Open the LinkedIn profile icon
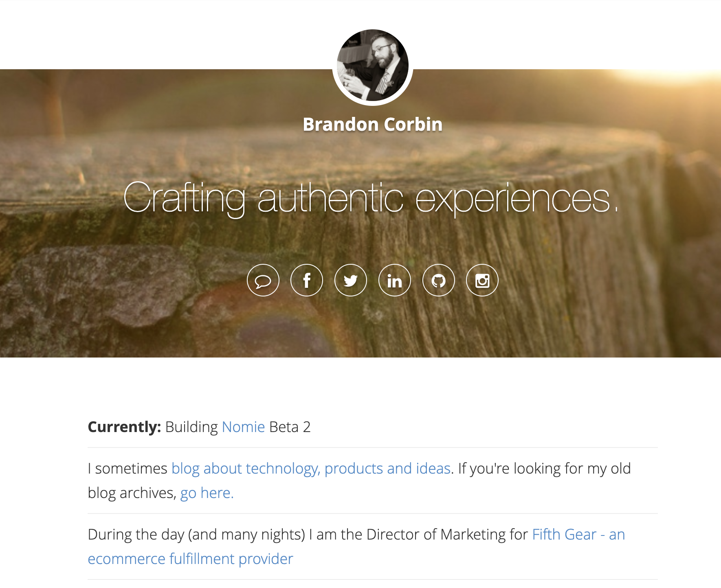721x588 pixels. click(395, 281)
